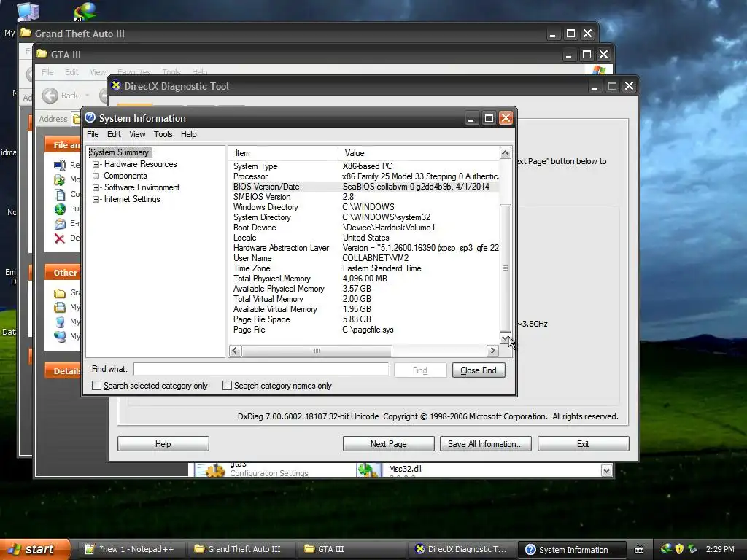Viewport: 747px width, 560px height.
Task: Expand the Components node
Action: click(96, 176)
